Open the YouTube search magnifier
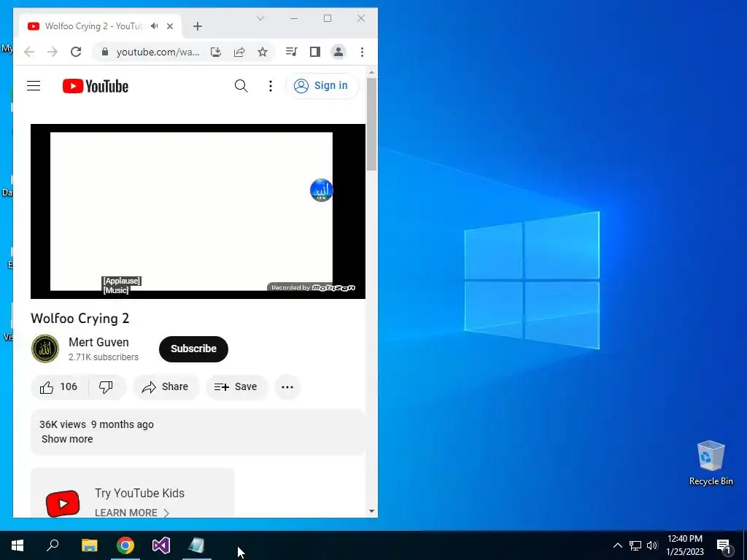 pos(241,86)
